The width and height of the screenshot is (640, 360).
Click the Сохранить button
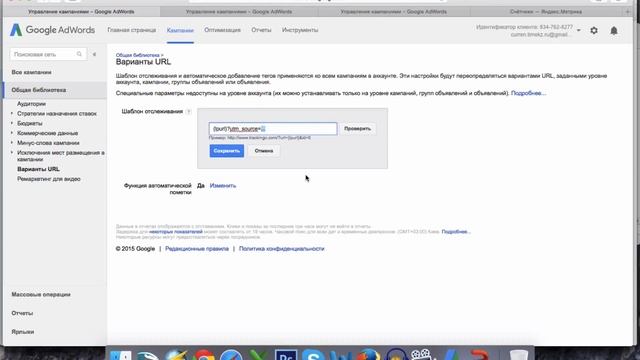coord(227,151)
